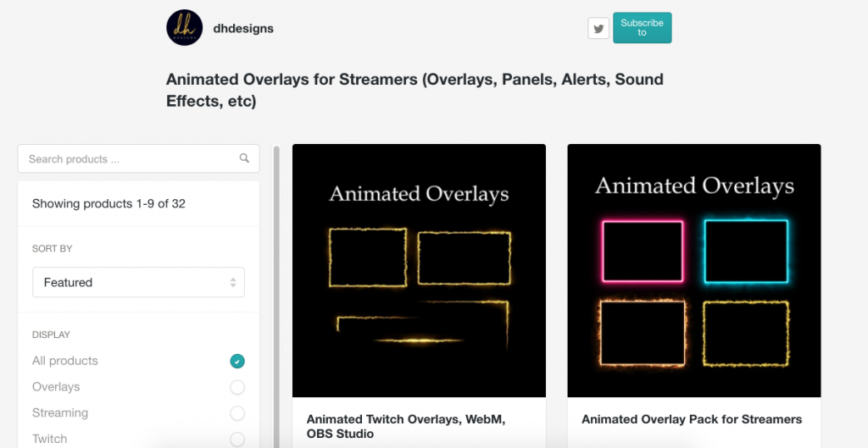This screenshot has width=868, height=448.
Task: Click the Showing products 1-9 of 32 text
Action: click(108, 203)
